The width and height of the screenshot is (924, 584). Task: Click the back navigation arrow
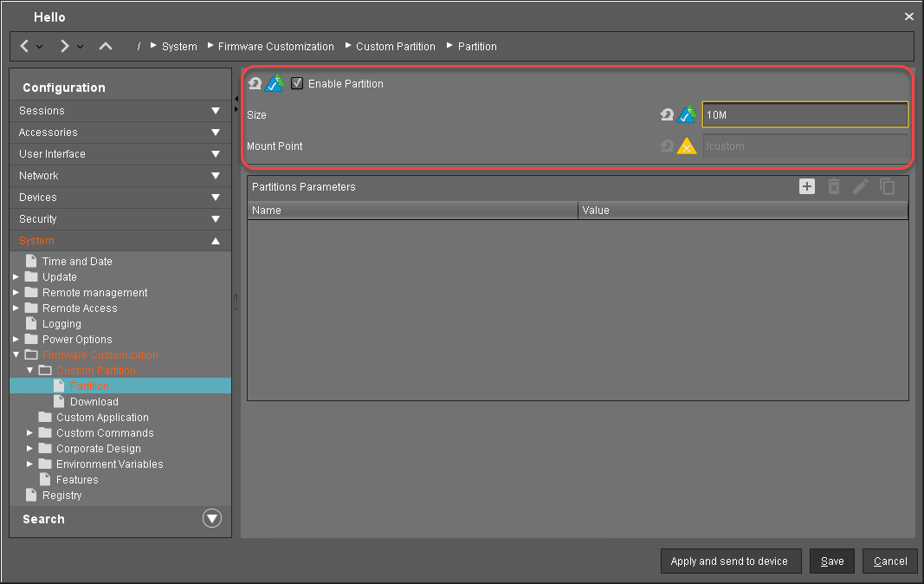tap(24, 46)
